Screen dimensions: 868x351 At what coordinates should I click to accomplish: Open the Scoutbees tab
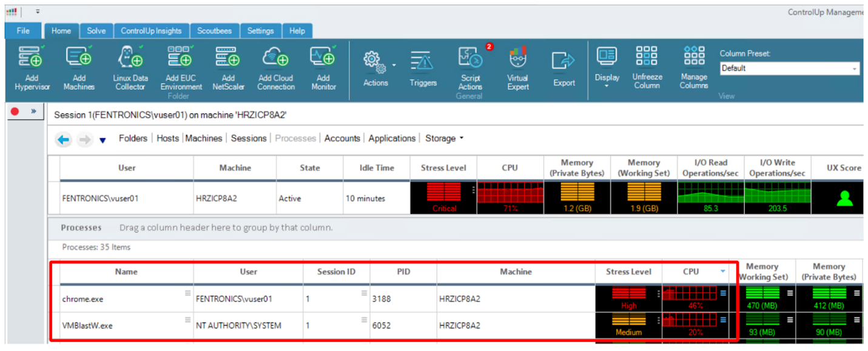214,31
